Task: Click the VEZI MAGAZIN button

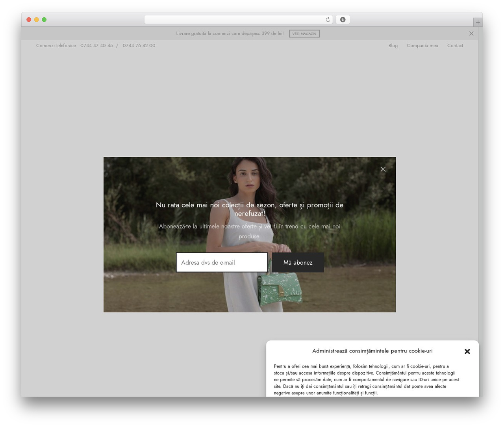Action: click(x=304, y=33)
